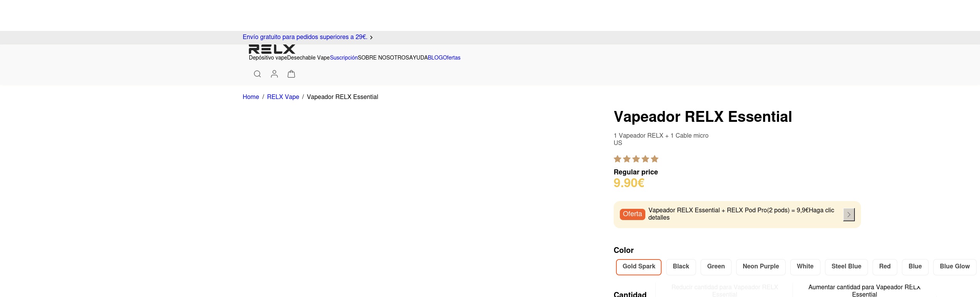Open the Desechable Vape menu
This screenshot has width=980, height=297.
pos(308,58)
